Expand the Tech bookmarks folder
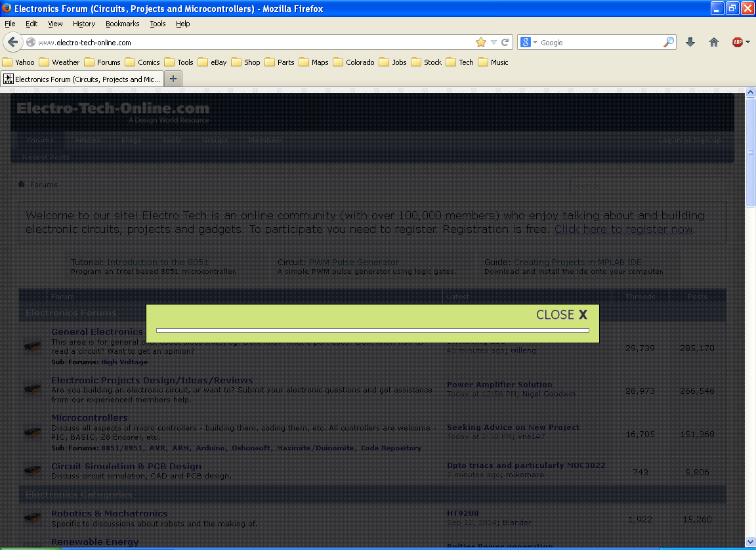Screen dimensions: 756x550 [x=460, y=62]
